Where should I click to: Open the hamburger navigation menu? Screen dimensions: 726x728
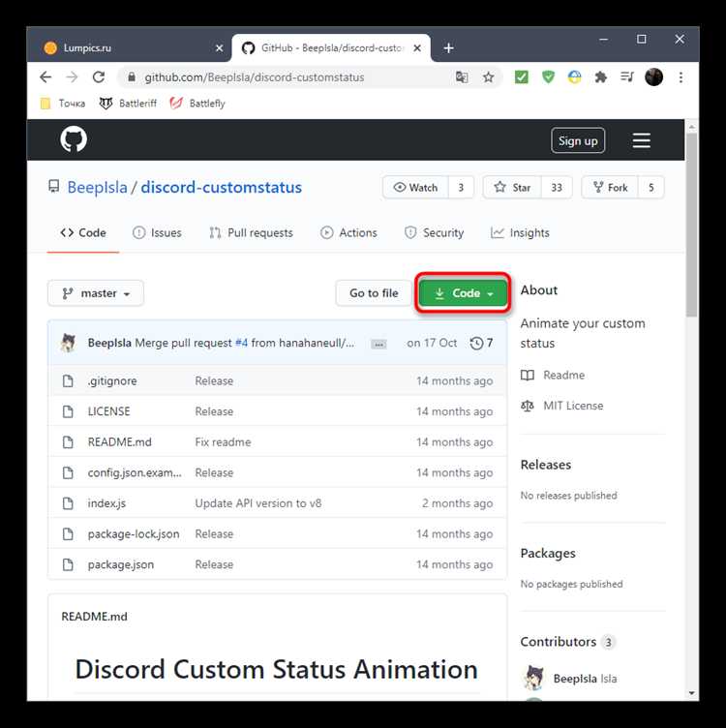641,140
